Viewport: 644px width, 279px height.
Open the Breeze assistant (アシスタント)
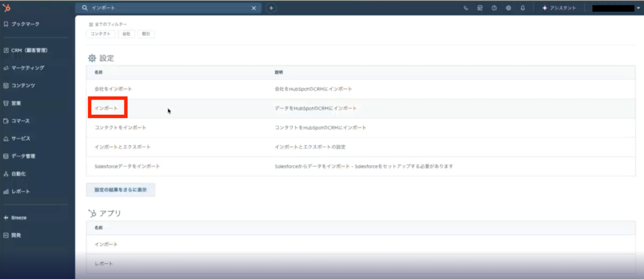point(559,8)
